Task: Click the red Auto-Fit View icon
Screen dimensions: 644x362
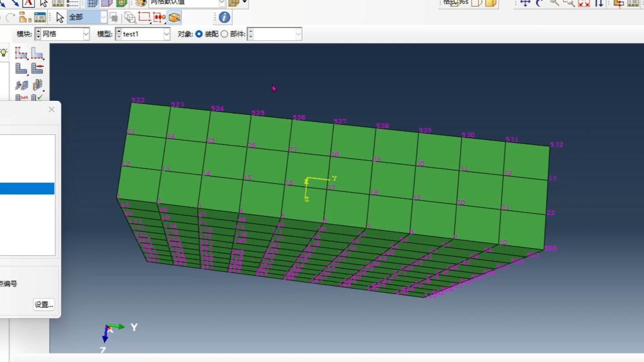Action: click(584, 3)
